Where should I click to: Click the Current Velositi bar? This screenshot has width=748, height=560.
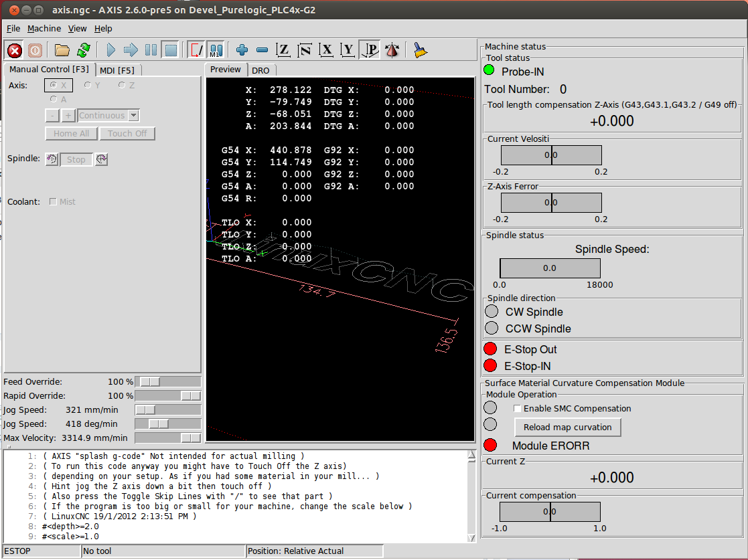pyautogui.click(x=551, y=155)
